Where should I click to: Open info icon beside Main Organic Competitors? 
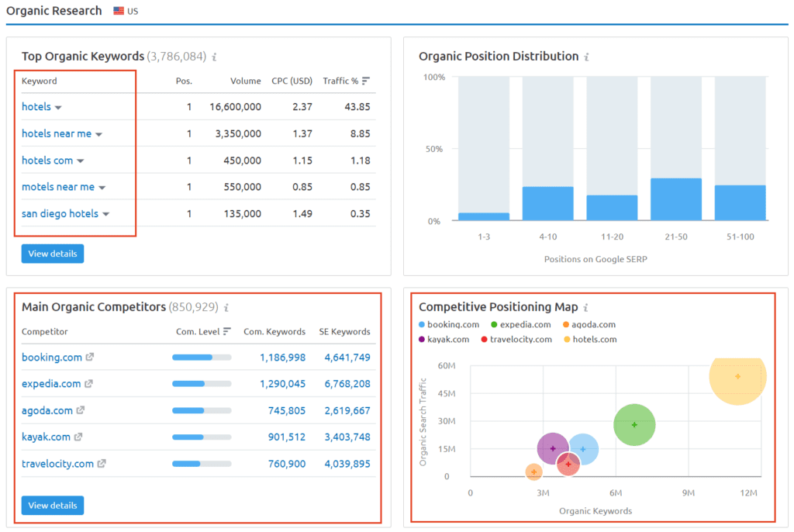coord(226,308)
